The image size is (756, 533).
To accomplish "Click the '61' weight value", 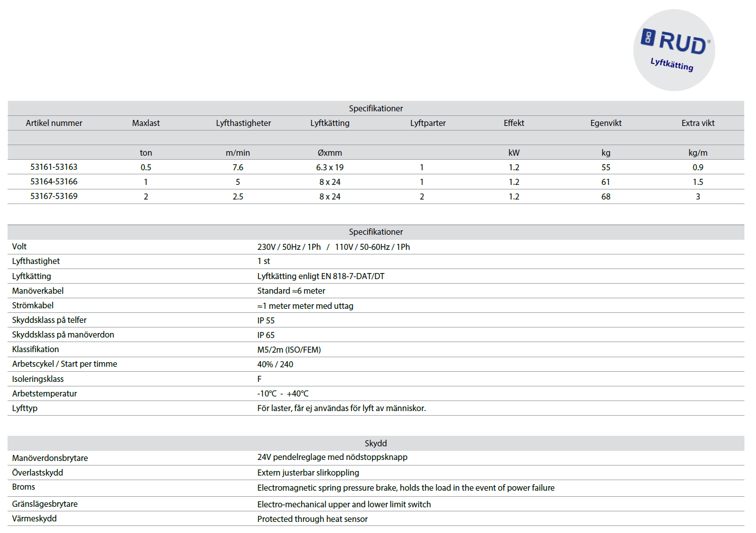I will pos(606,182).
